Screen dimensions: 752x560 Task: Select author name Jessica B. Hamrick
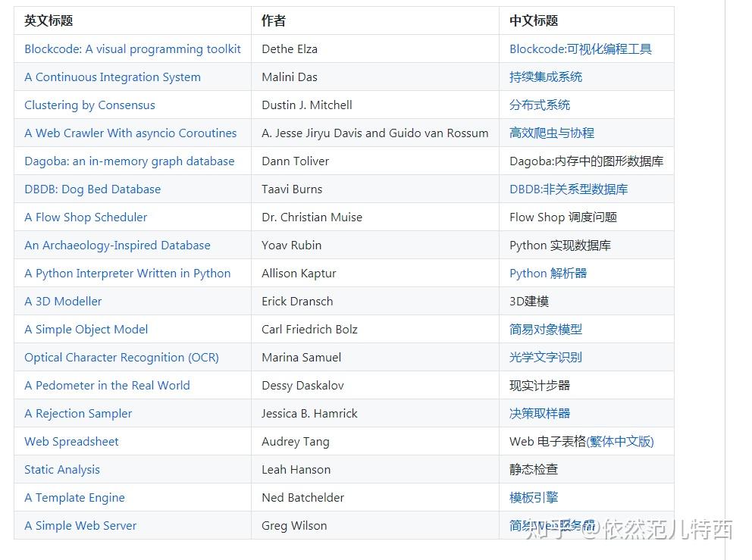(x=310, y=414)
